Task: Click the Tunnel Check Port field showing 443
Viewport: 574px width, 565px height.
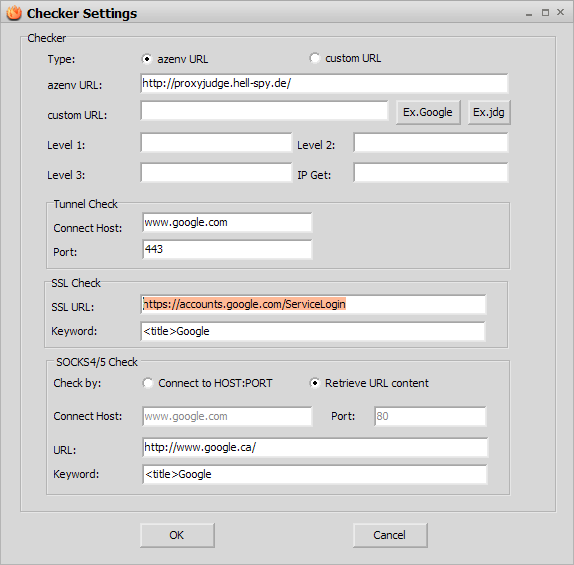Action: [x=227, y=249]
